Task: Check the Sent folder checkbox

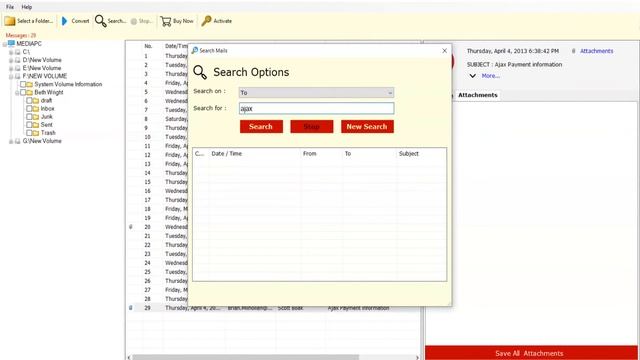Action: coord(29,125)
